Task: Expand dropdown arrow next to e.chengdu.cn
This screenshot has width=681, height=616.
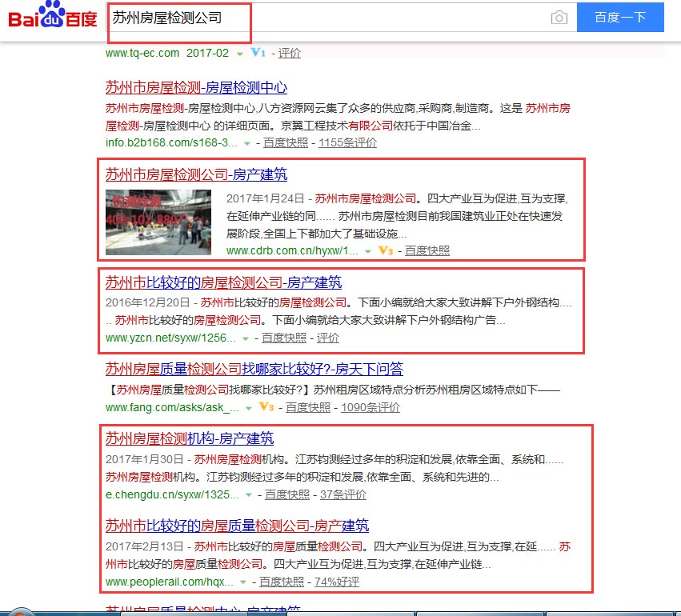Action: pyautogui.click(x=248, y=495)
